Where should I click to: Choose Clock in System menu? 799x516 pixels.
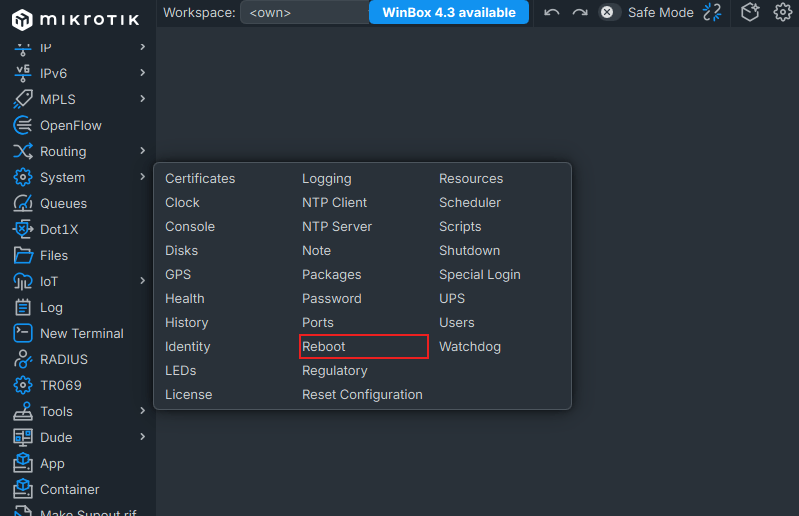coord(182,203)
